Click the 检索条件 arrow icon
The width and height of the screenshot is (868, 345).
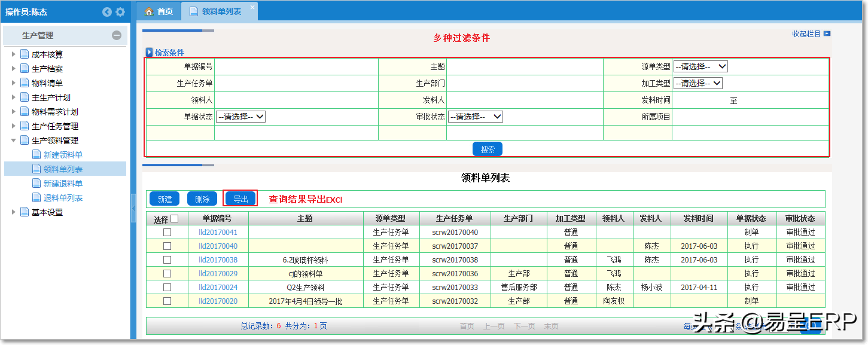tap(150, 53)
